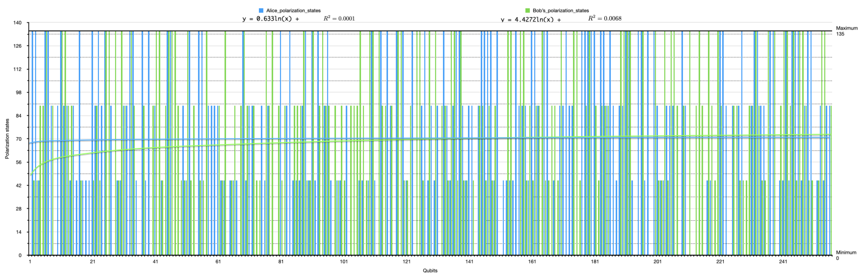Select the Alice_polarization_states legend label
Screen dimensions: 868x280
(x=293, y=10)
